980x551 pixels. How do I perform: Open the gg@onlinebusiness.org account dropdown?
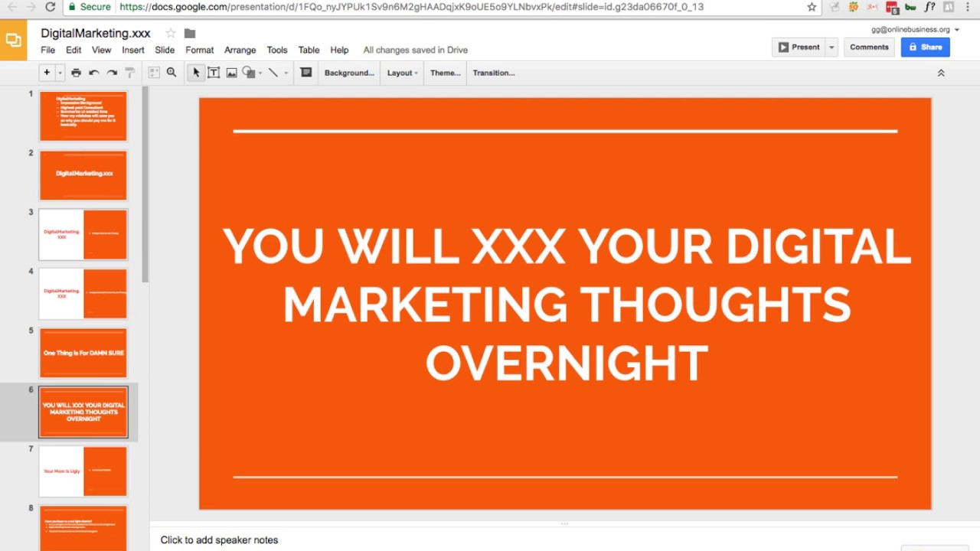click(914, 30)
